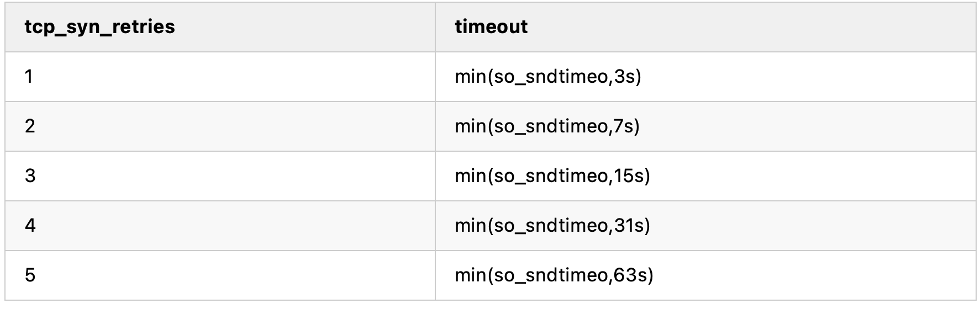Viewport: 980px width, 309px height.
Task: Select the cell with retries value 3
Action: (x=220, y=176)
